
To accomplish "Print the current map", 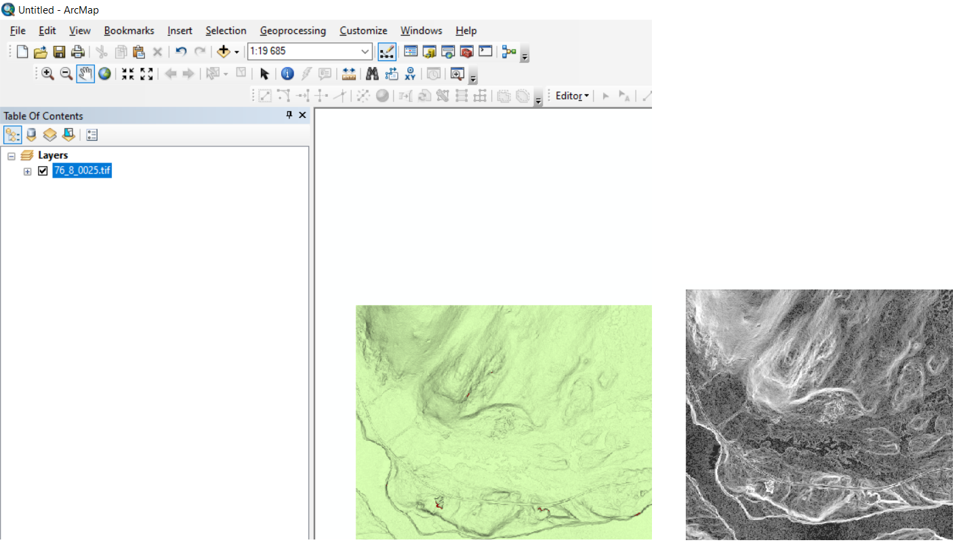I will click(x=77, y=52).
